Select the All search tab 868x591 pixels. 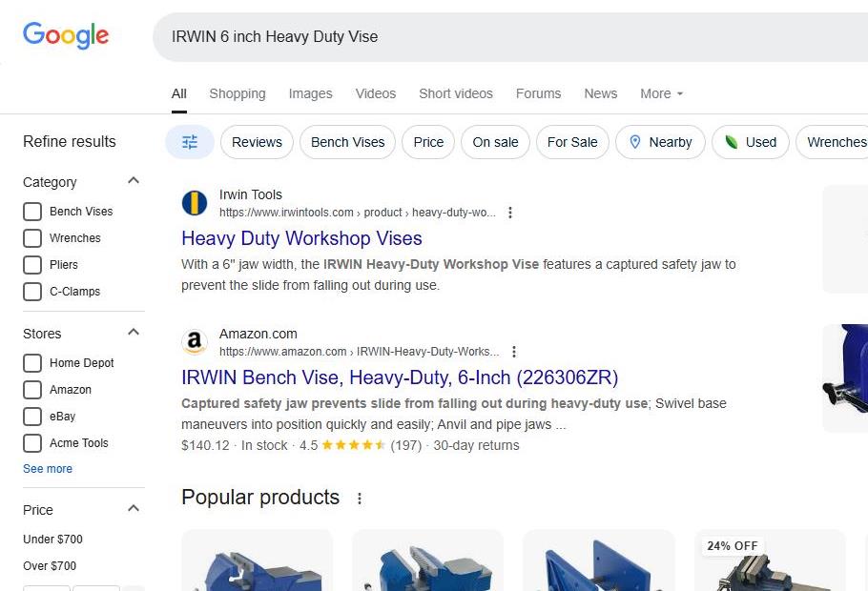point(178,93)
